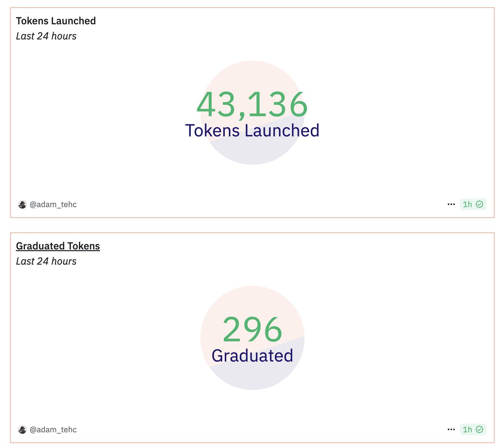
Task: Click the Graduated label inside the chart
Action: (x=252, y=355)
